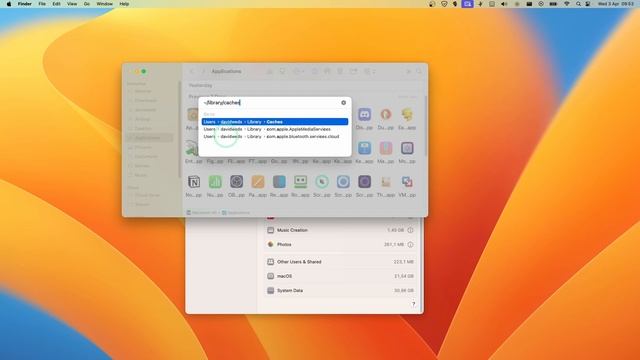Open the Window menu
Screen dimensions: 640x360
[x=104, y=4]
